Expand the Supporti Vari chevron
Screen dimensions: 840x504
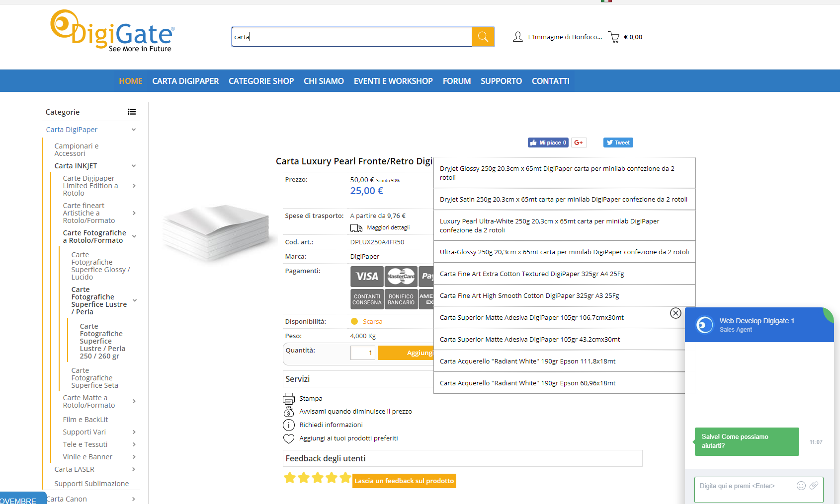coord(134,432)
